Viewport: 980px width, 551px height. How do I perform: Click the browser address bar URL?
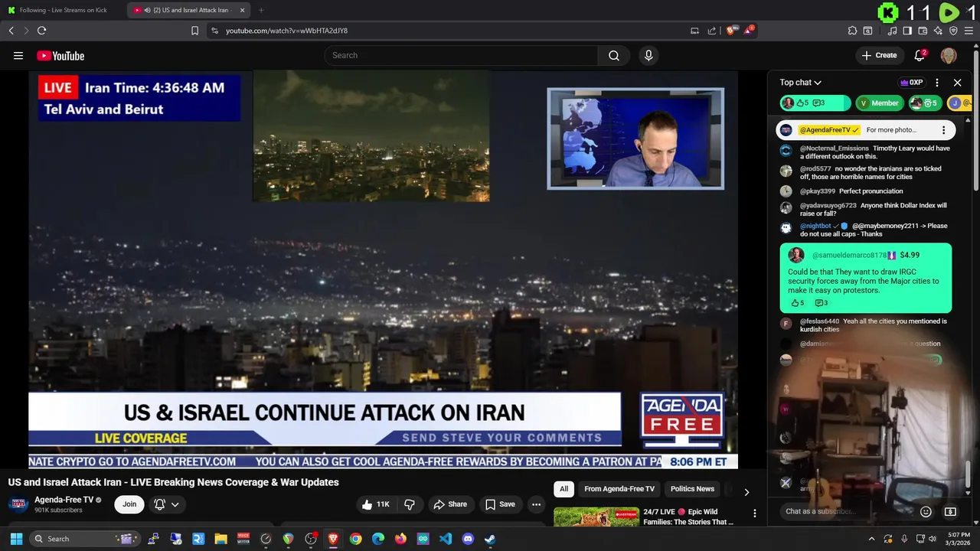[x=286, y=31]
